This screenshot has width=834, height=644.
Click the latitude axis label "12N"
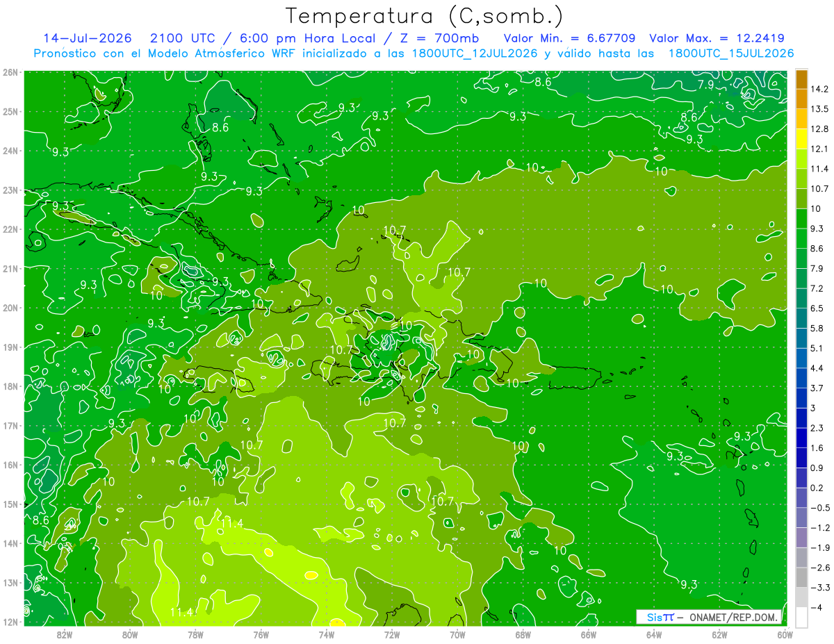10,622
